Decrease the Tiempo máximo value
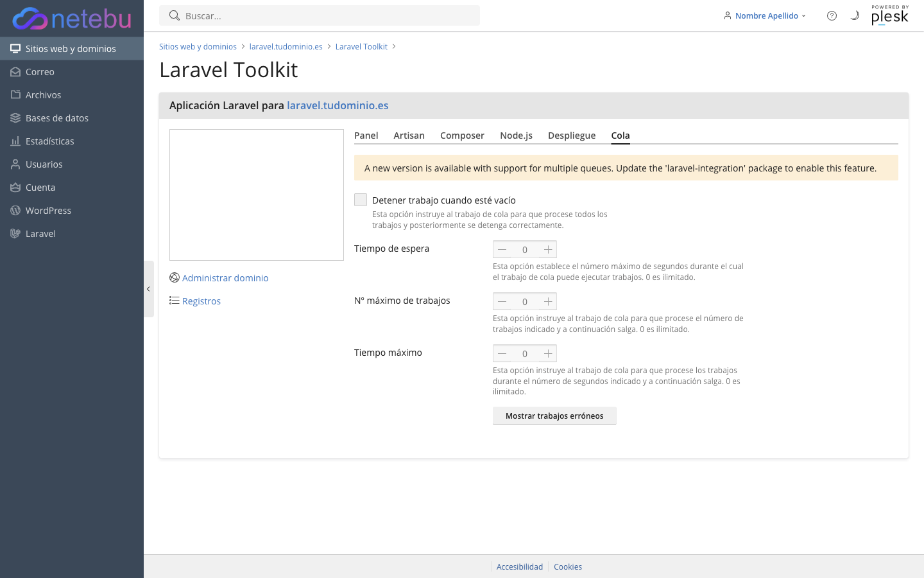This screenshot has width=924, height=578. 502,353
